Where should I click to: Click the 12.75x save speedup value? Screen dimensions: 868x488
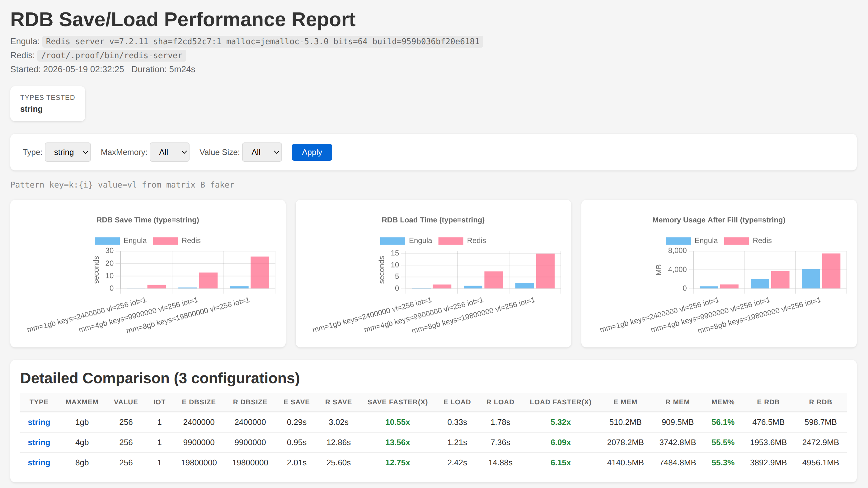398,462
